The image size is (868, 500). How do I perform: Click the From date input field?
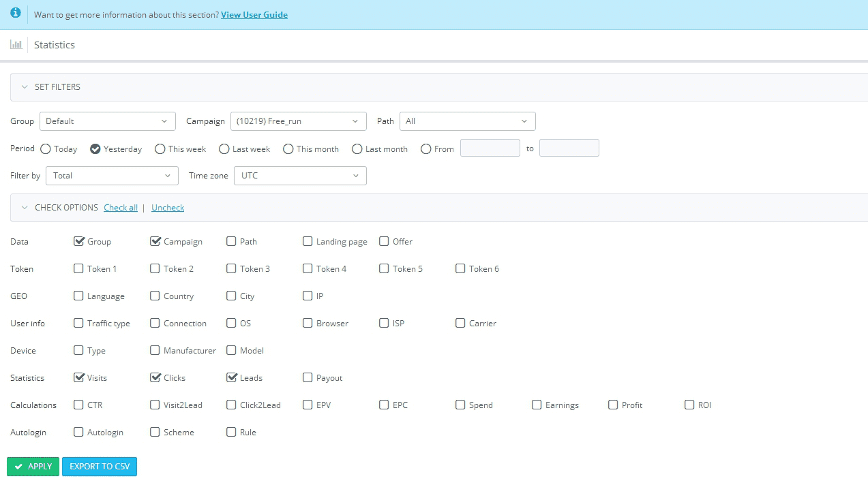pyautogui.click(x=490, y=148)
